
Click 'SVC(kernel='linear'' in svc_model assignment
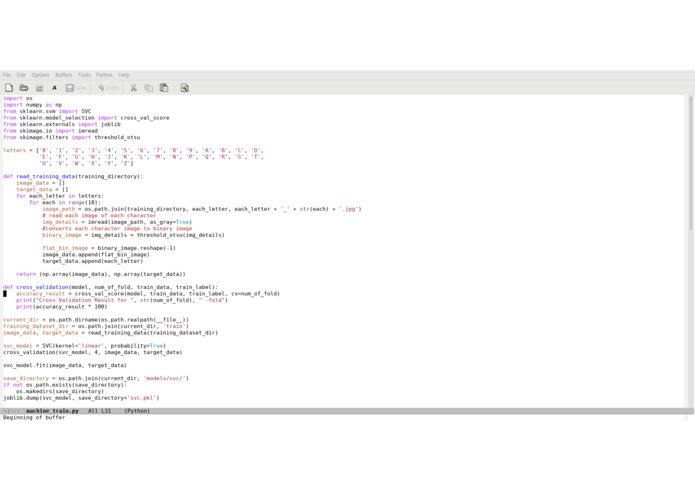click(73, 346)
